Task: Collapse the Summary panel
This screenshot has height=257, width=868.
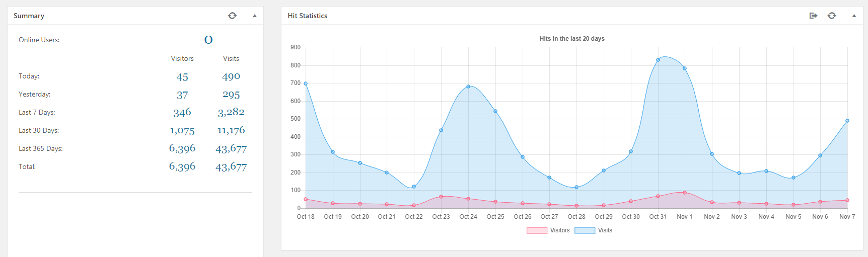Action: point(255,16)
